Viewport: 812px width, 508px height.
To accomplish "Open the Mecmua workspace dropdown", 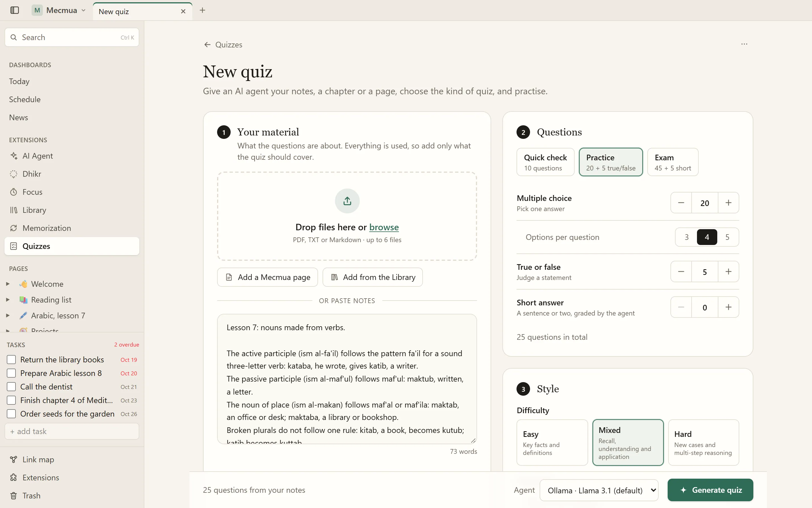I will pos(59,10).
